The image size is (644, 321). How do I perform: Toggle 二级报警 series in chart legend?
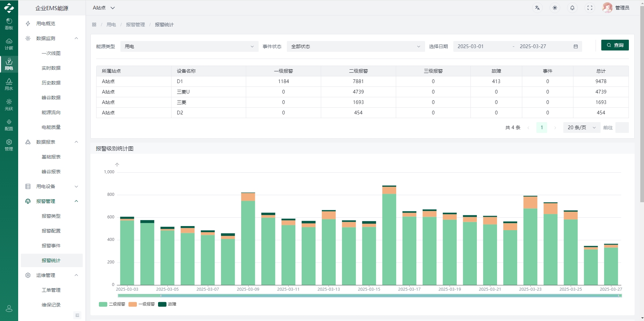point(112,304)
